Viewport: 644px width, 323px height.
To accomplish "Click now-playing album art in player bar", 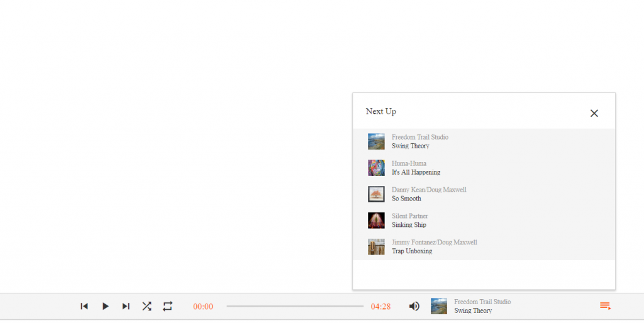I will point(438,306).
